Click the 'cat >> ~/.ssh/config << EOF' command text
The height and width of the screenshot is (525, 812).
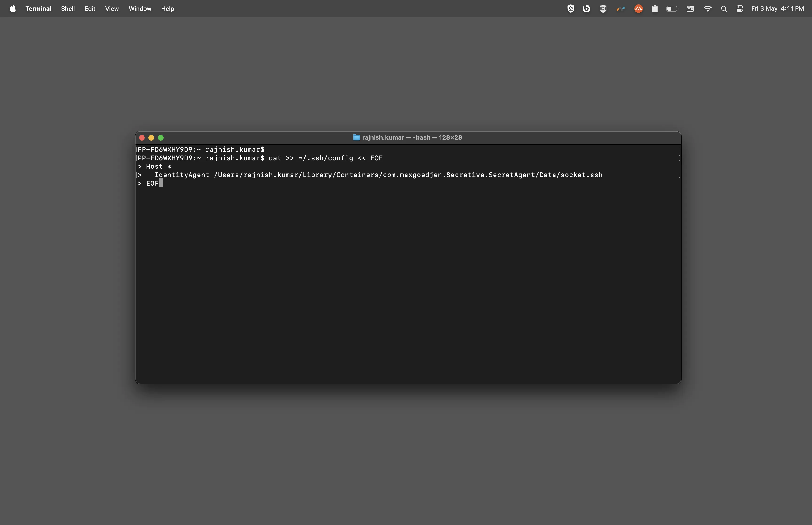pos(326,158)
